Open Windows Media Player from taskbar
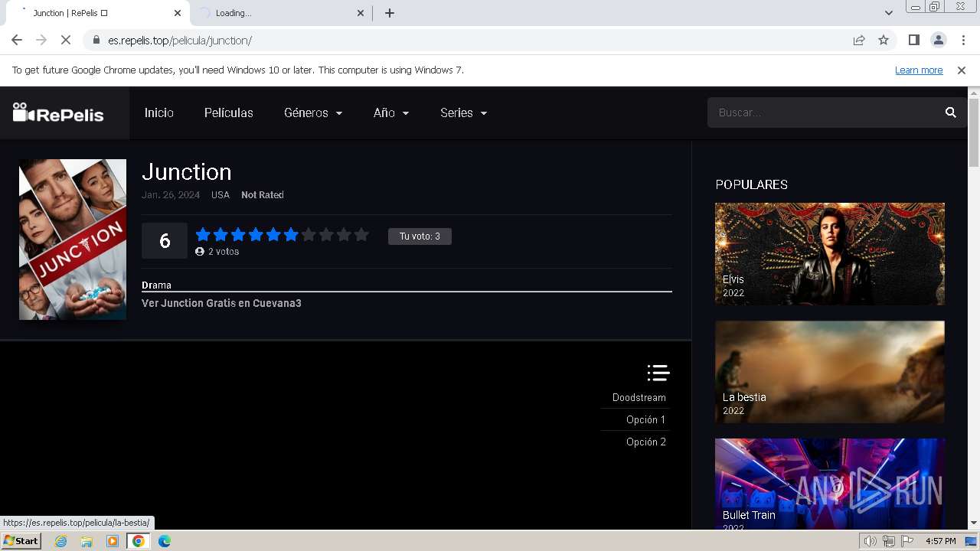This screenshot has width=980, height=551. [x=113, y=541]
